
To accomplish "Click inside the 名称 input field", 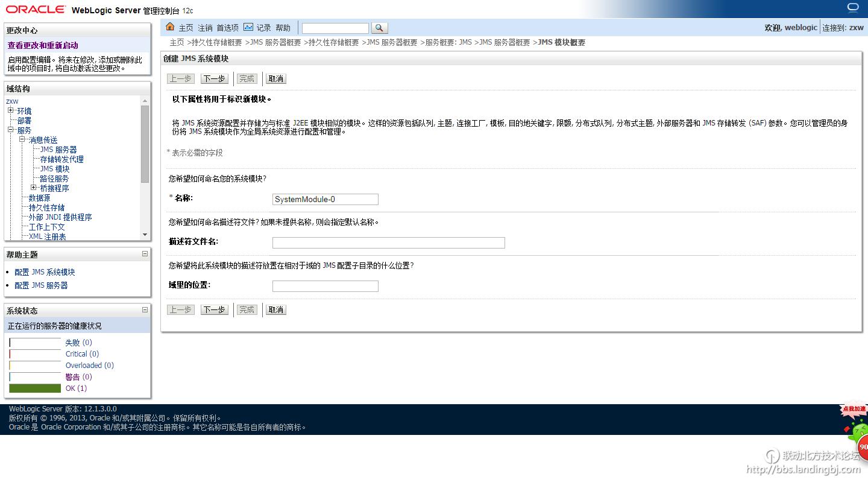I will 325,199.
